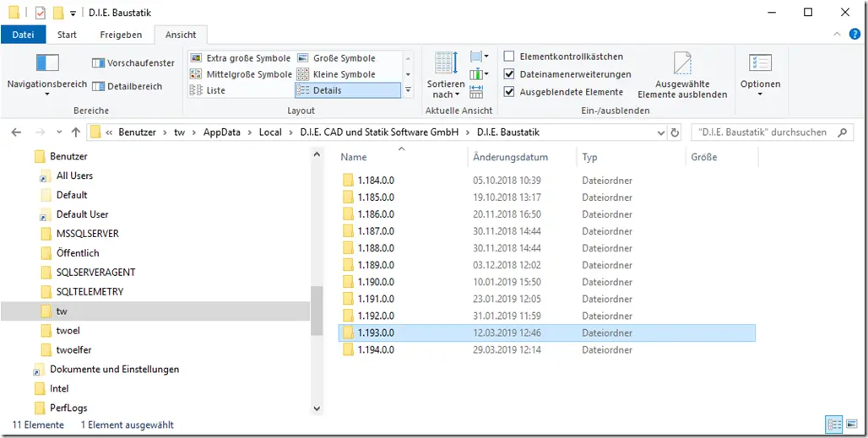
Task: Select the Details layout option
Action: (347, 90)
